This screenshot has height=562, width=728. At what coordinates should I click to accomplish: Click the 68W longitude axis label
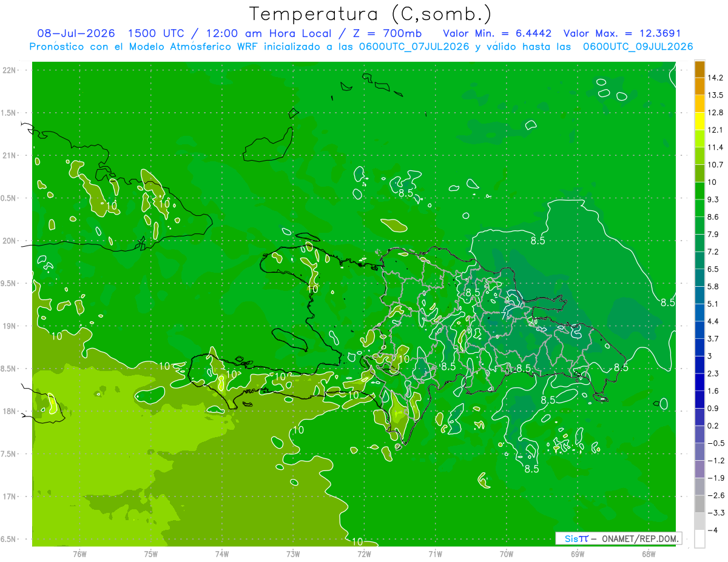pyautogui.click(x=649, y=554)
